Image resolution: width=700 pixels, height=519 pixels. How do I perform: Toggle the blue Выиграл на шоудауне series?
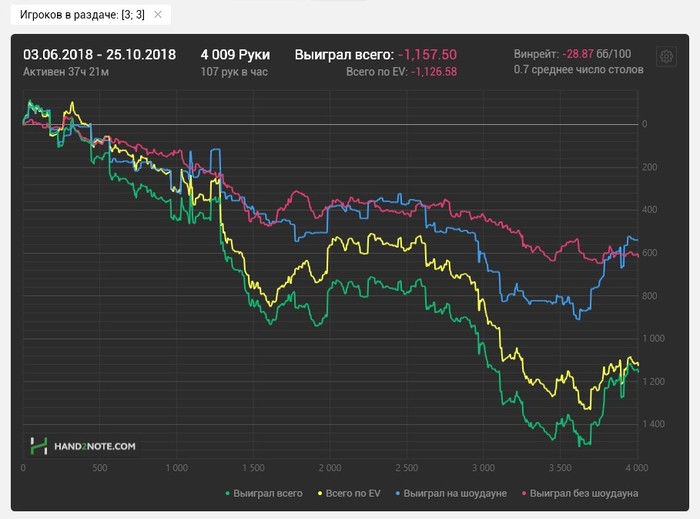point(451,494)
